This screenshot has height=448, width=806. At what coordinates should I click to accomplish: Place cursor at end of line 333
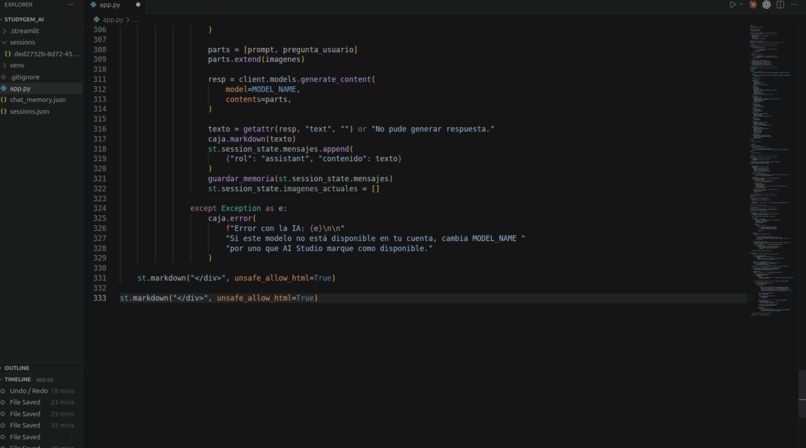click(x=318, y=298)
